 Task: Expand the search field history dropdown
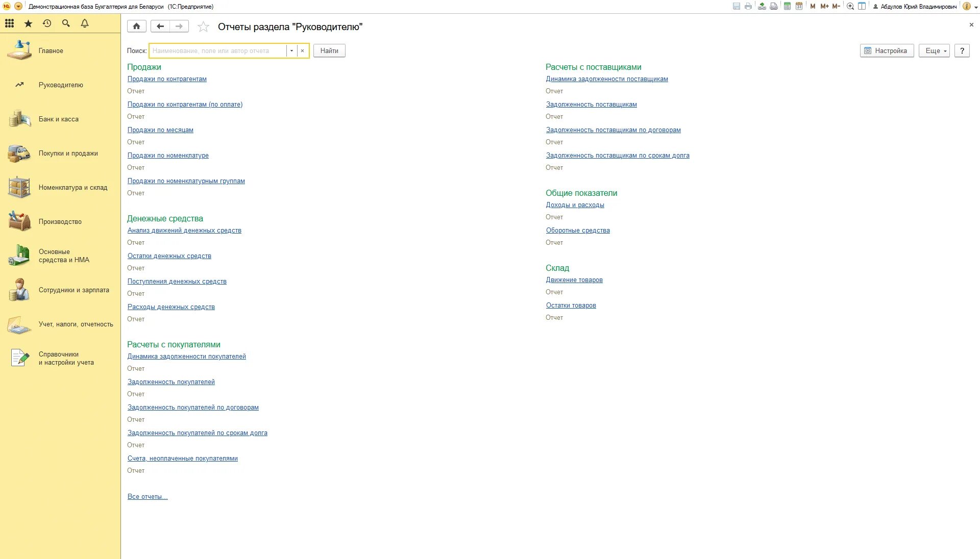291,51
